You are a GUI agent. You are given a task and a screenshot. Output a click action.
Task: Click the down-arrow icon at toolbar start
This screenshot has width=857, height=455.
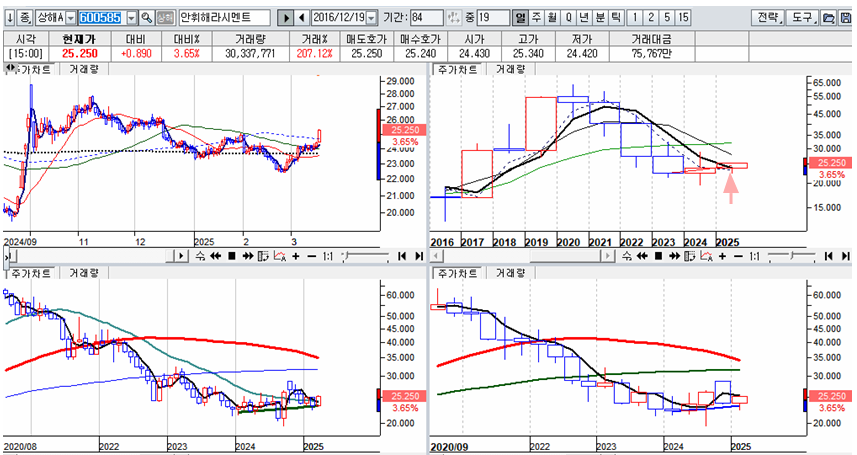click(x=9, y=18)
